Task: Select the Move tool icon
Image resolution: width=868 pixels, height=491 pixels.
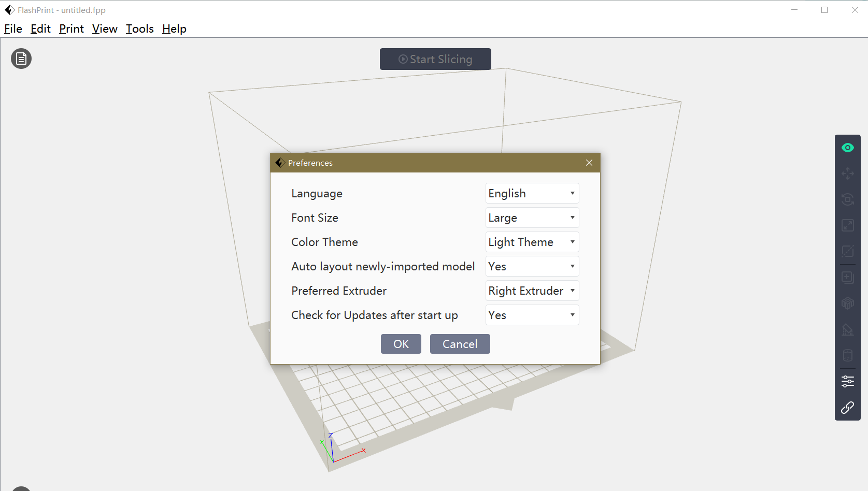Action: (848, 174)
